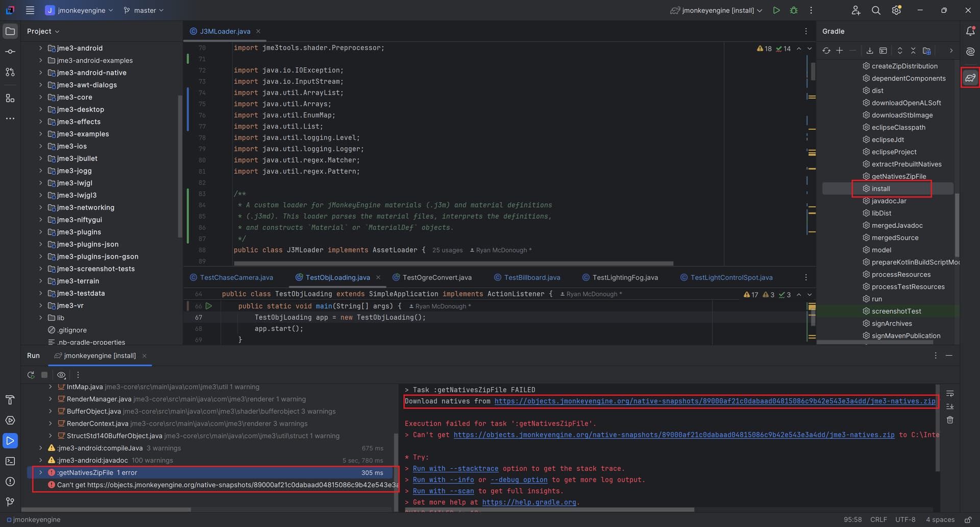Image resolution: width=980 pixels, height=527 pixels.
Task: Open the AI Assistant spiral icon
Action: [970, 52]
